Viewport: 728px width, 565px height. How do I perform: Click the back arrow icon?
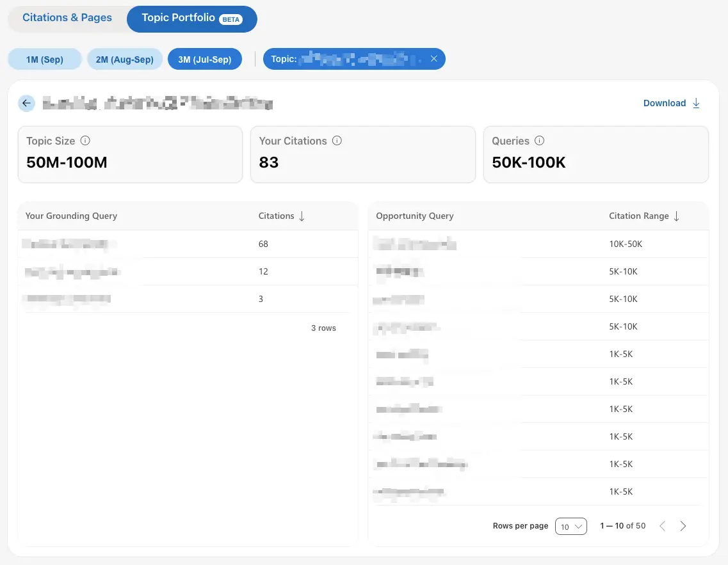click(x=26, y=103)
